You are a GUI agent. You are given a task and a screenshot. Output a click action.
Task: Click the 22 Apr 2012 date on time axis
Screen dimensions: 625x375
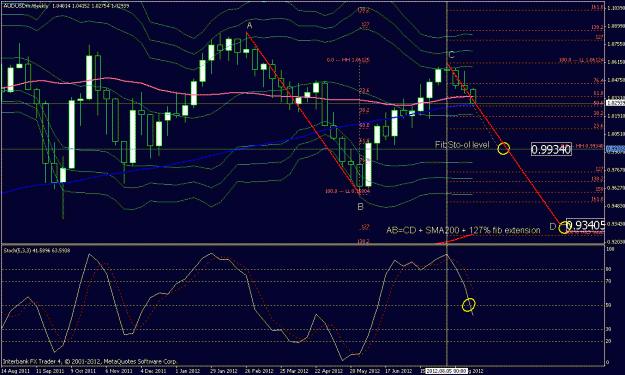click(329, 371)
